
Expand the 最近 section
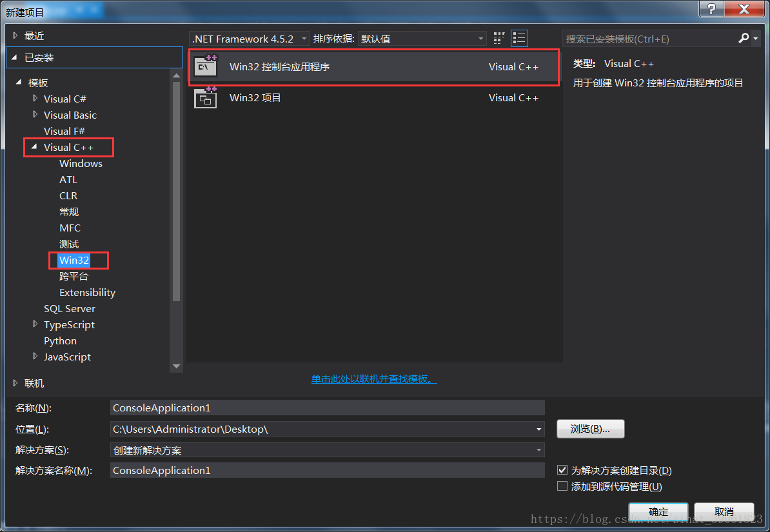(x=15, y=35)
